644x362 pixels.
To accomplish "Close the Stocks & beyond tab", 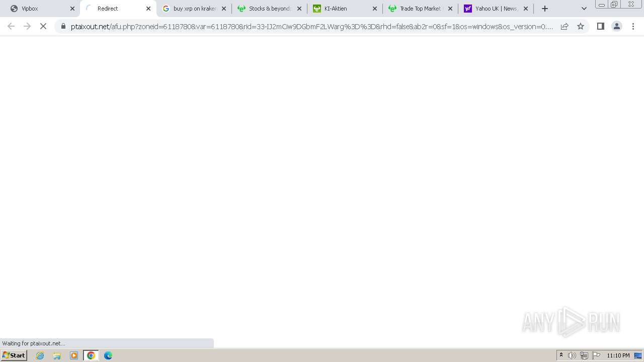I will (299, 9).
